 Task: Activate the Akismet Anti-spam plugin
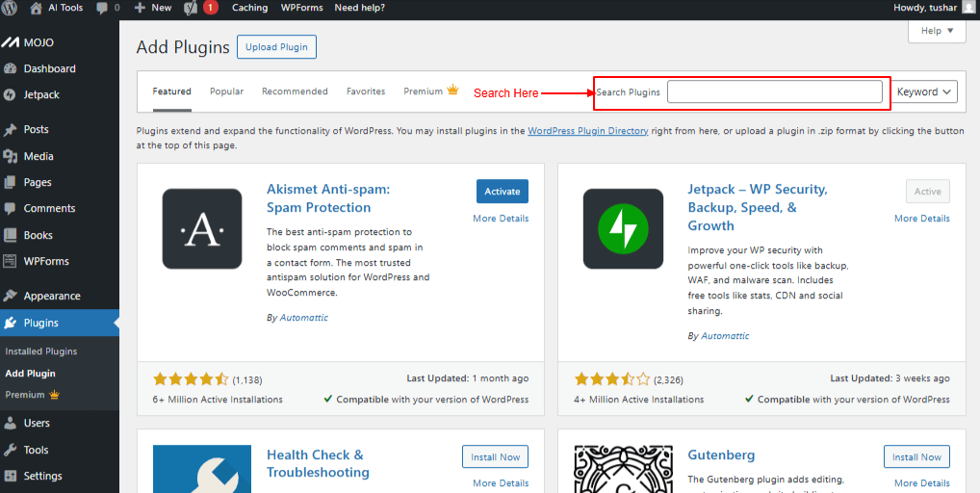coord(502,192)
